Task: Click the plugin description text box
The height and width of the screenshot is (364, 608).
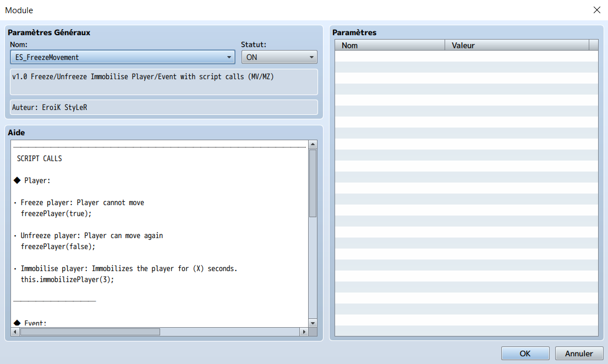Action: (x=163, y=82)
